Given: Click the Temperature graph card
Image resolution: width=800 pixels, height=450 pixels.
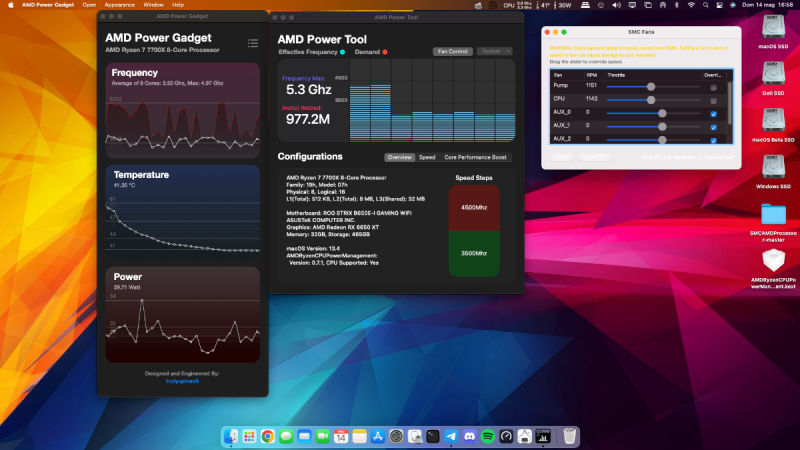Looking at the screenshot, I should tap(182, 212).
